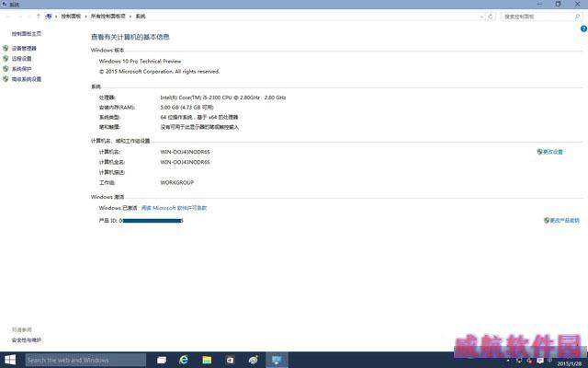Launch Internet Explorer from the taskbar
This screenshot has height=368, width=588.
click(184, 360)
